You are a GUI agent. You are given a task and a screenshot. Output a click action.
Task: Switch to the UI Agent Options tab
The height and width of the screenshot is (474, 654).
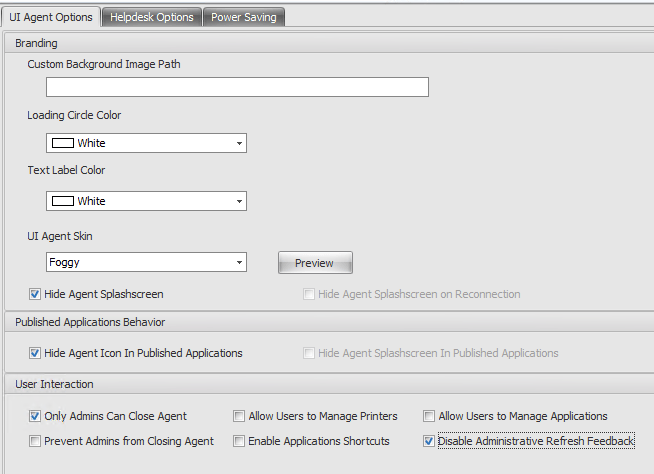click(x=51, y=17)
